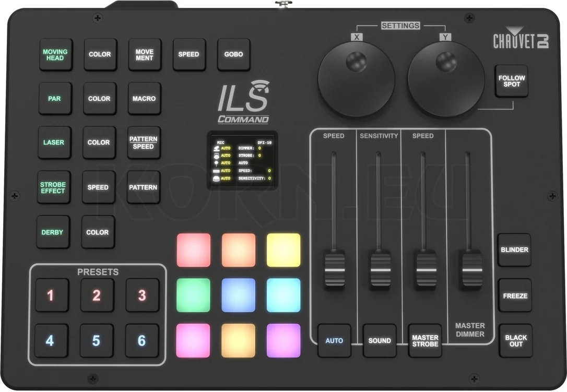Image resolution: width=567 pixels, height=392 pixels.
Task: Tap the amber pad in the bottom row
Action: pyautogui.click(x=238, y=341)
